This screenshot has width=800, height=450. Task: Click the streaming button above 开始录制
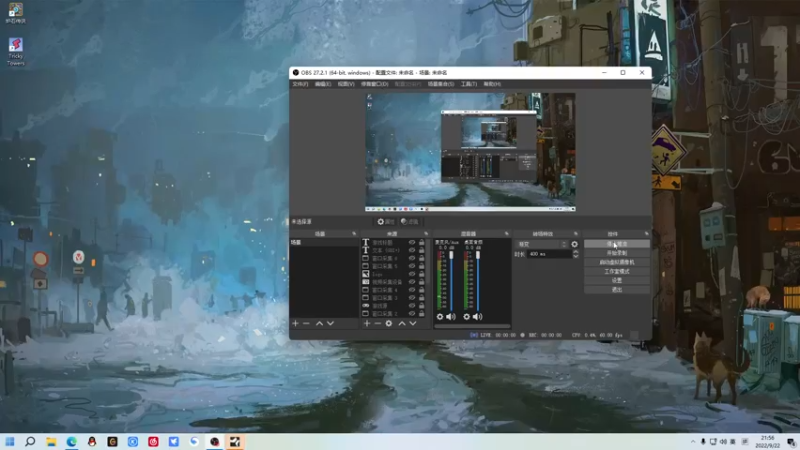(x=617, y=244)
